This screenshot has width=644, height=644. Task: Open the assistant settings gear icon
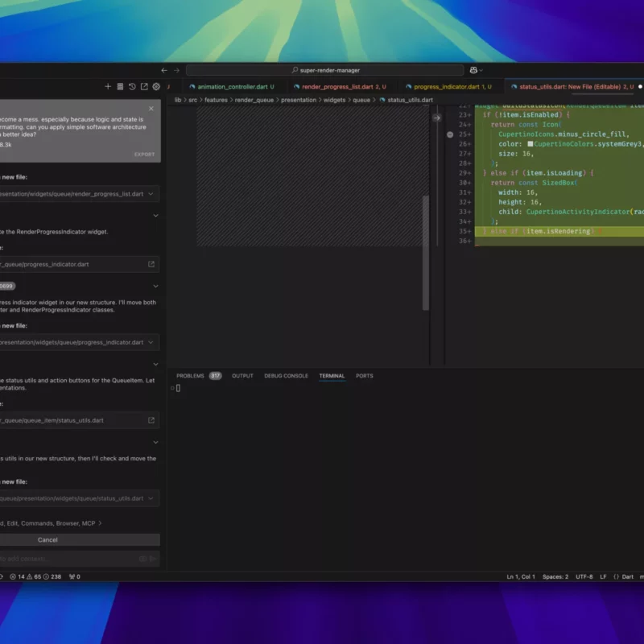156,87
